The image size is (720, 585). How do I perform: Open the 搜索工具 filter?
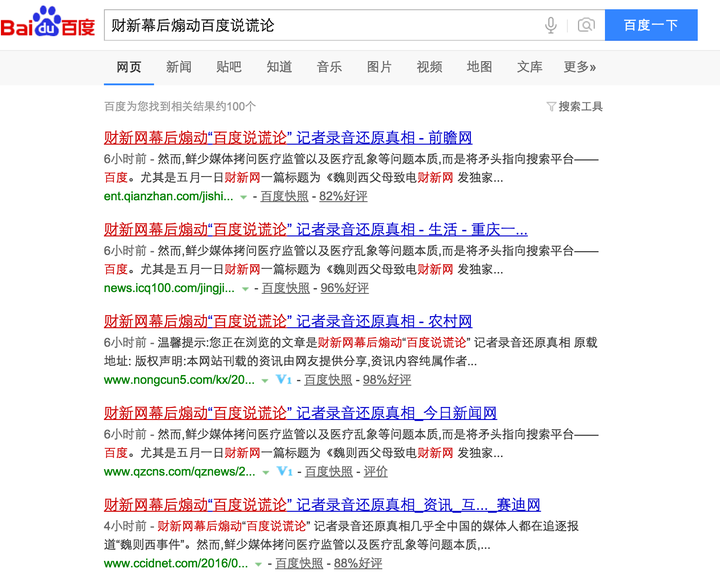(575, 107)
